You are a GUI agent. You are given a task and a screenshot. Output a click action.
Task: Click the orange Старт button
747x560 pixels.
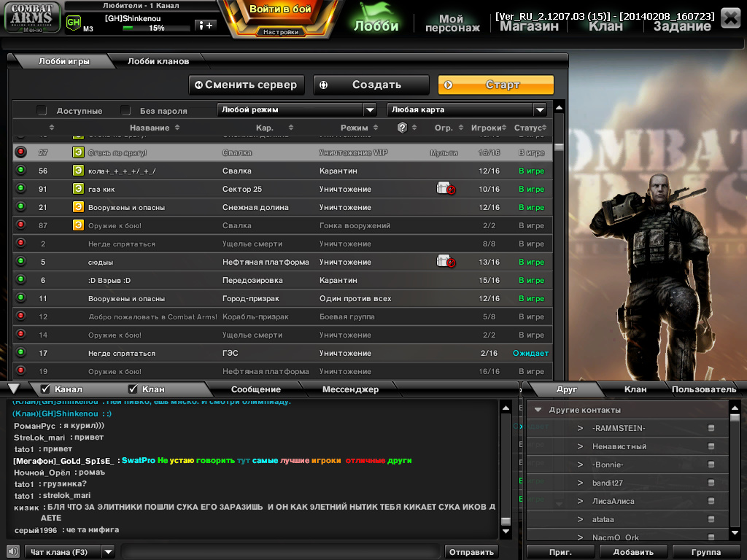[496, 85]
